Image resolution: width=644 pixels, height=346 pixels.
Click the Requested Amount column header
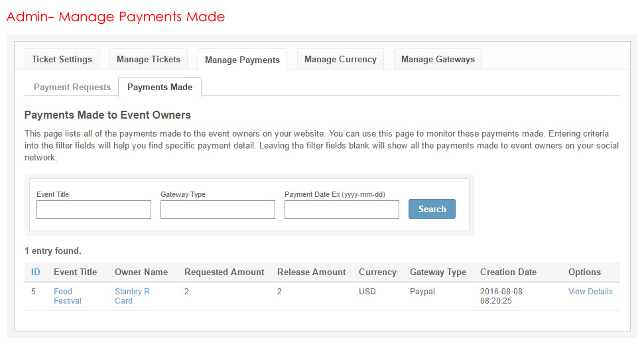(x=224, y=272)
